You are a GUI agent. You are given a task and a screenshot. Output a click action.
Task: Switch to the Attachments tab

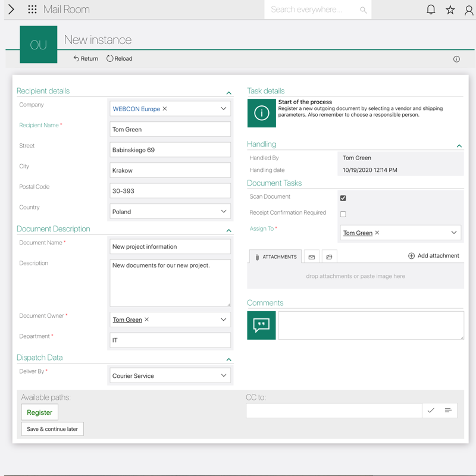(275, 257)
